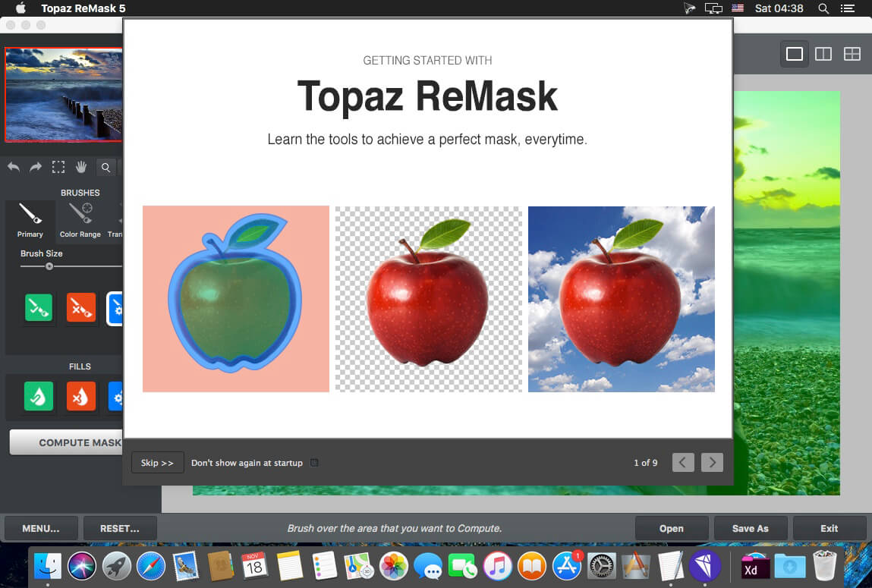872x588 pixels.
Task: Select the magnifier zoom tool
Action: [105, 167]
